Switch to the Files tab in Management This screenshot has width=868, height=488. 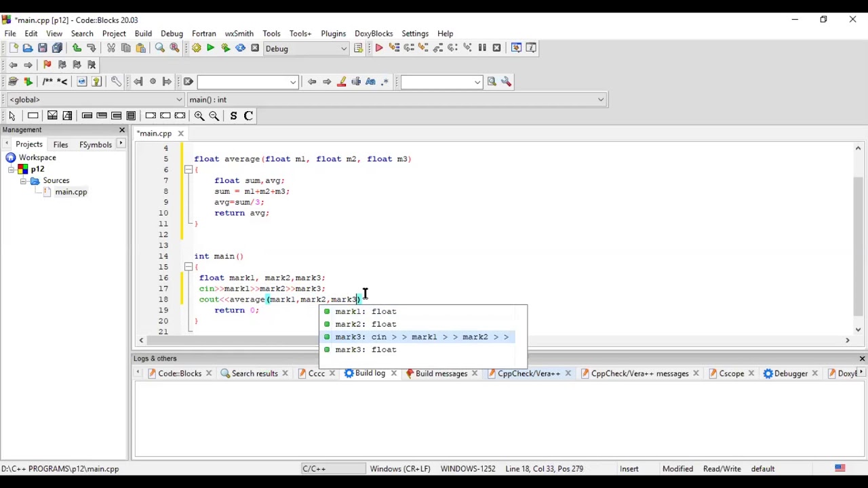pos(60,144)
